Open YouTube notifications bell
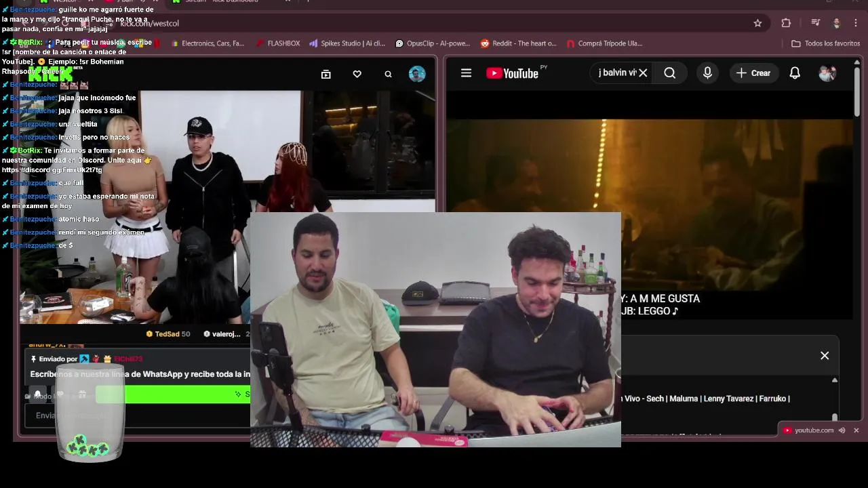The width and height of the screenshot is (868, 488). coord(795,73)
